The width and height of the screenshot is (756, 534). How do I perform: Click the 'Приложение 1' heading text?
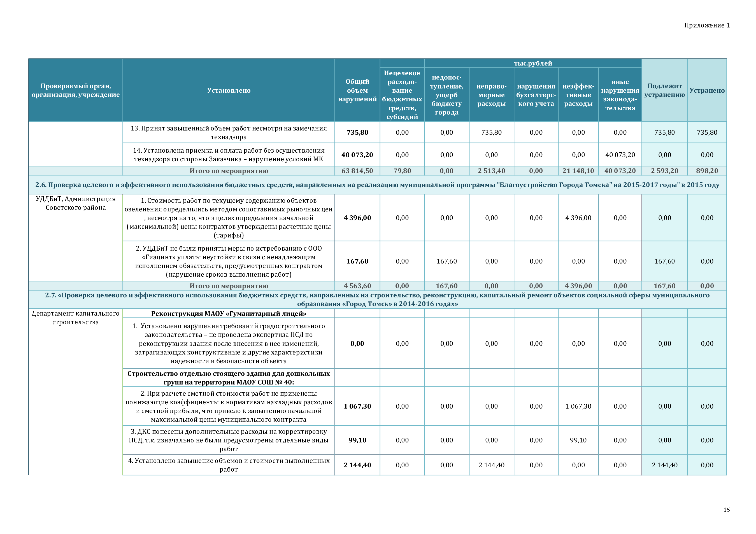tap(707, 25)
